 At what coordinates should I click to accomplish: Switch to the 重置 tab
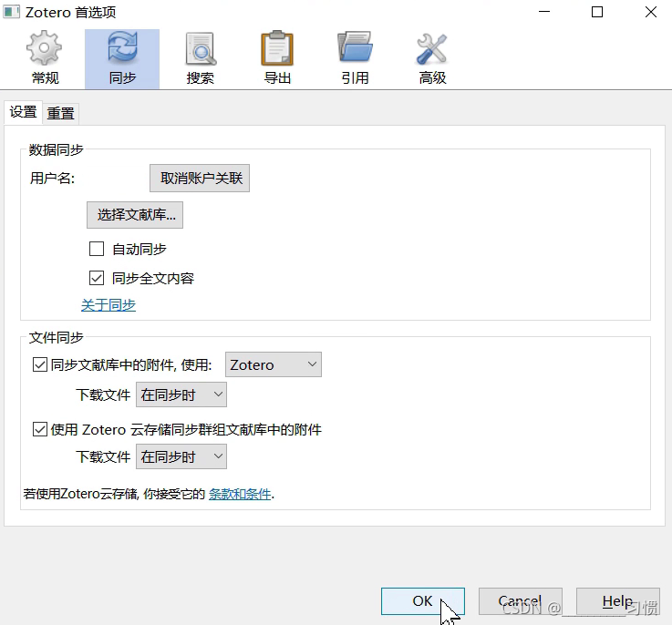61,113
